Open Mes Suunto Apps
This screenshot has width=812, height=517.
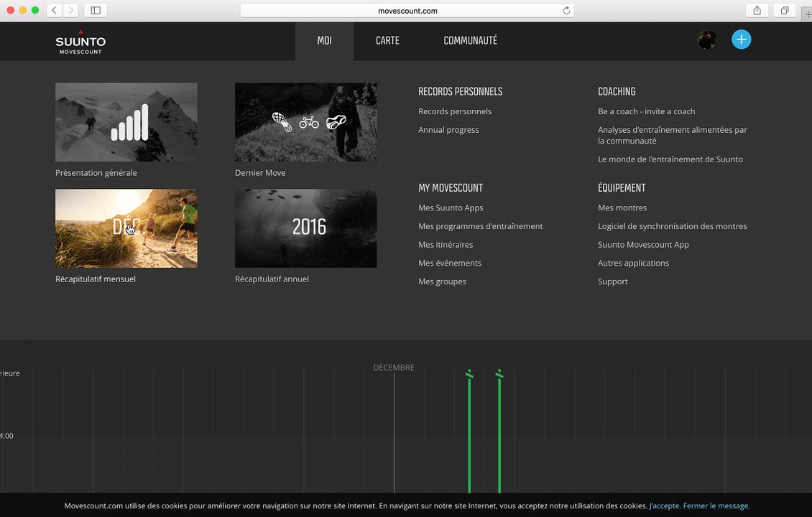coord(451,208)
